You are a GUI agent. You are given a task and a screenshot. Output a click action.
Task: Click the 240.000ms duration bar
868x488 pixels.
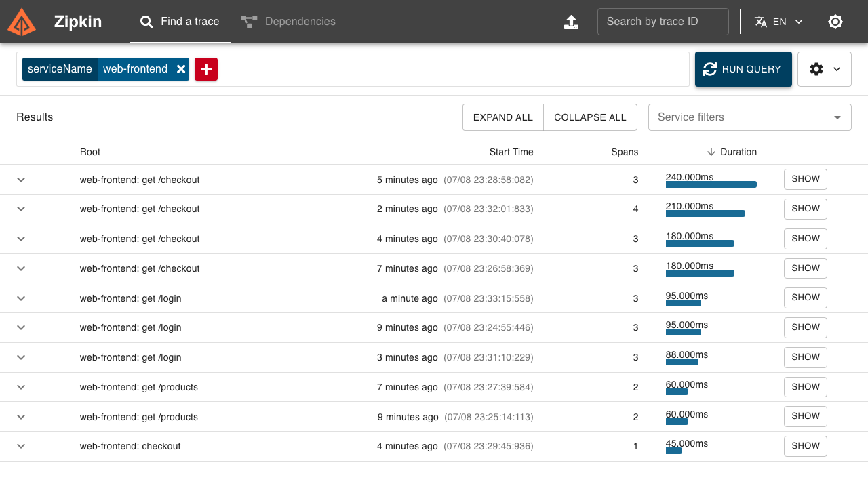(711, 184)
